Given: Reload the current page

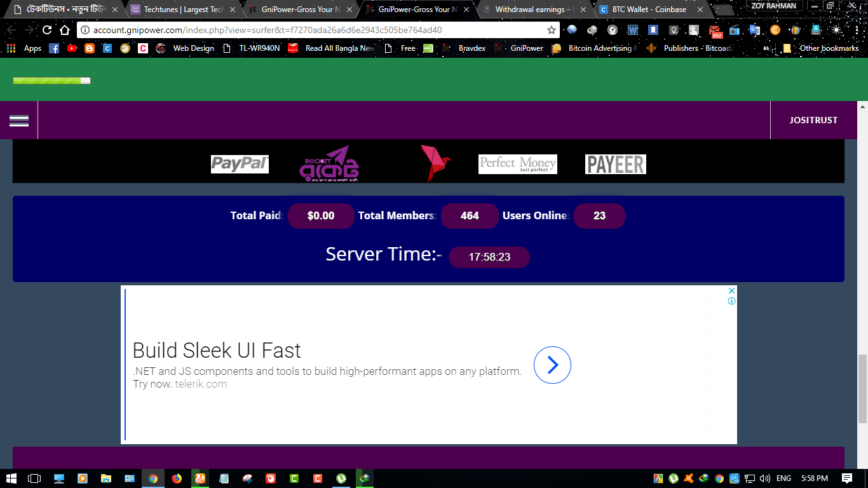Looking at the screenshot, I should click(x=47, y=30).
